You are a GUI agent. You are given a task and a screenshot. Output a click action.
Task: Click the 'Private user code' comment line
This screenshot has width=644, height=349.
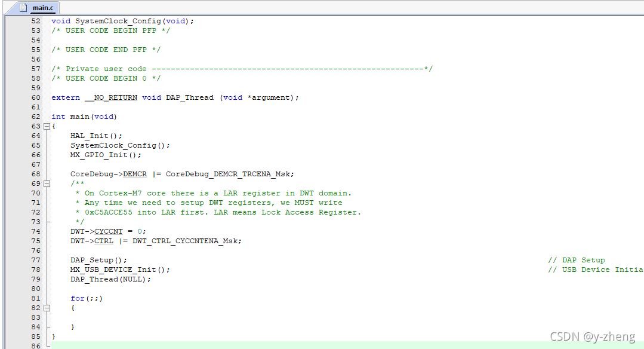tap(242, 69)
